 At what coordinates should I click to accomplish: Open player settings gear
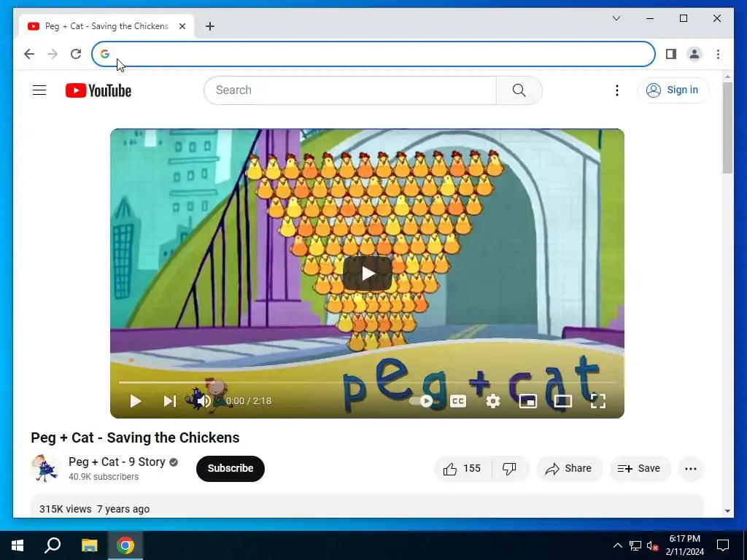[493, 401]
